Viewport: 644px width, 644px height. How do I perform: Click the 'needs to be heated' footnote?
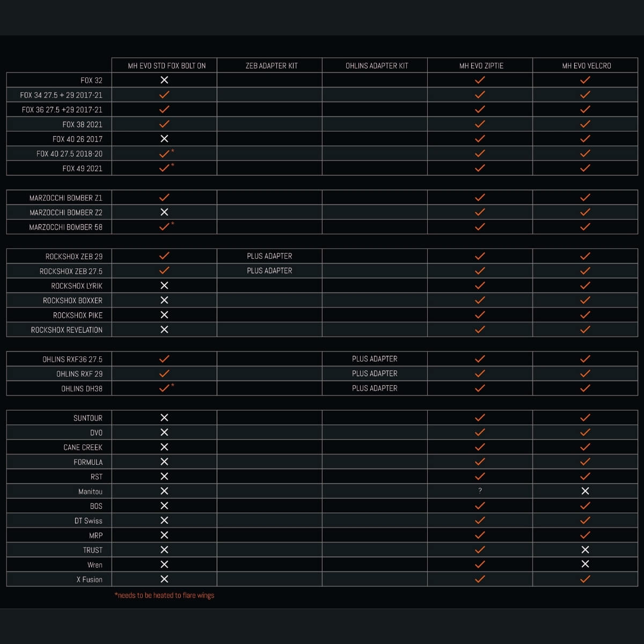point(164,595)
